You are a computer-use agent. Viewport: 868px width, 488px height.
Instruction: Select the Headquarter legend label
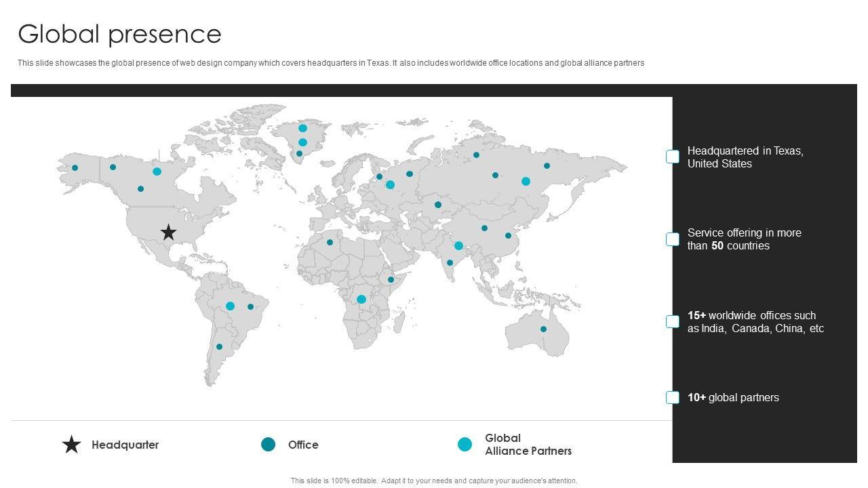[125, 445]
